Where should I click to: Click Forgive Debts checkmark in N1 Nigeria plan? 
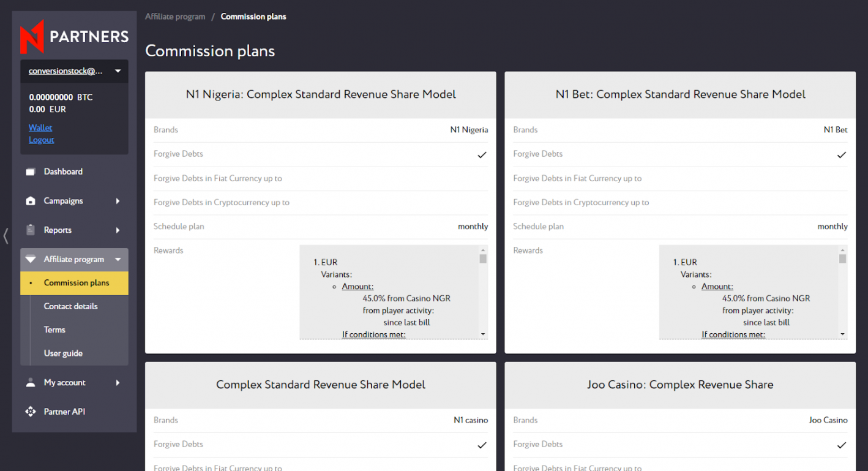(482, 155)
